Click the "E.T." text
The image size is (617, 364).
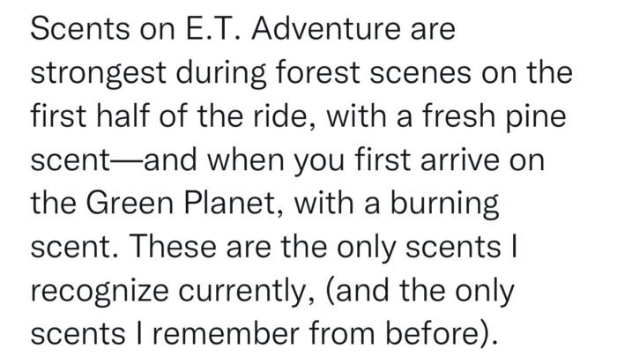[x=212, y=29]
